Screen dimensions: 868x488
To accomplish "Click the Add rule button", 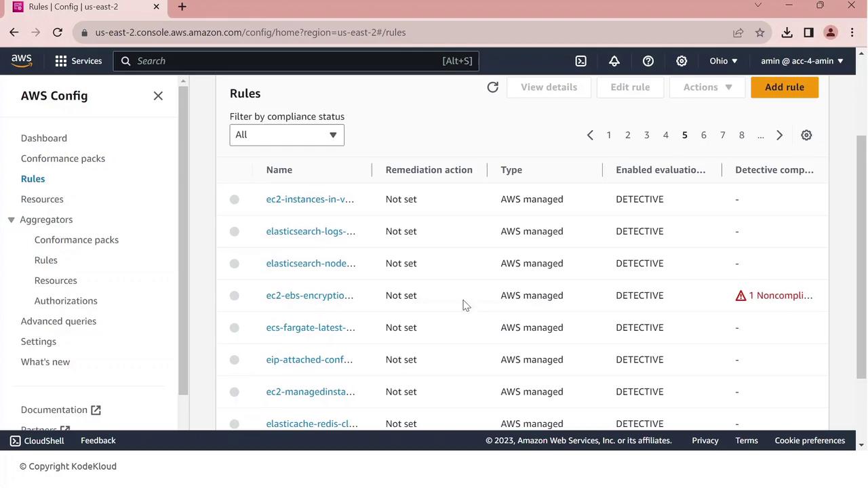I will coord(785,87).
